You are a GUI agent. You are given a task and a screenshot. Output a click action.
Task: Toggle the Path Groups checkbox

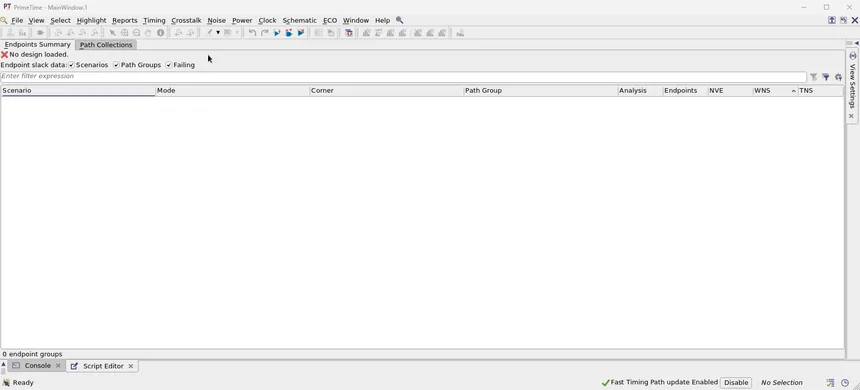[116, 65]
